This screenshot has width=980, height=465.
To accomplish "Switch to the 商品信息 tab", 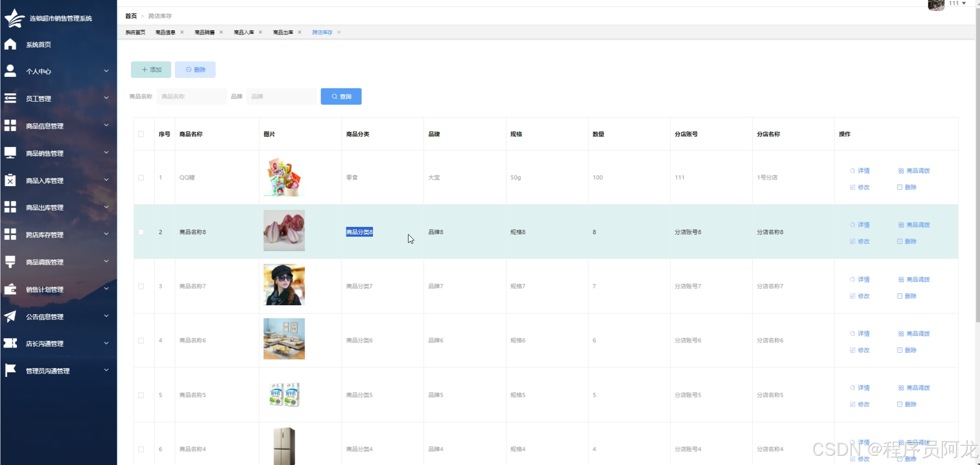I will (165, 32).
